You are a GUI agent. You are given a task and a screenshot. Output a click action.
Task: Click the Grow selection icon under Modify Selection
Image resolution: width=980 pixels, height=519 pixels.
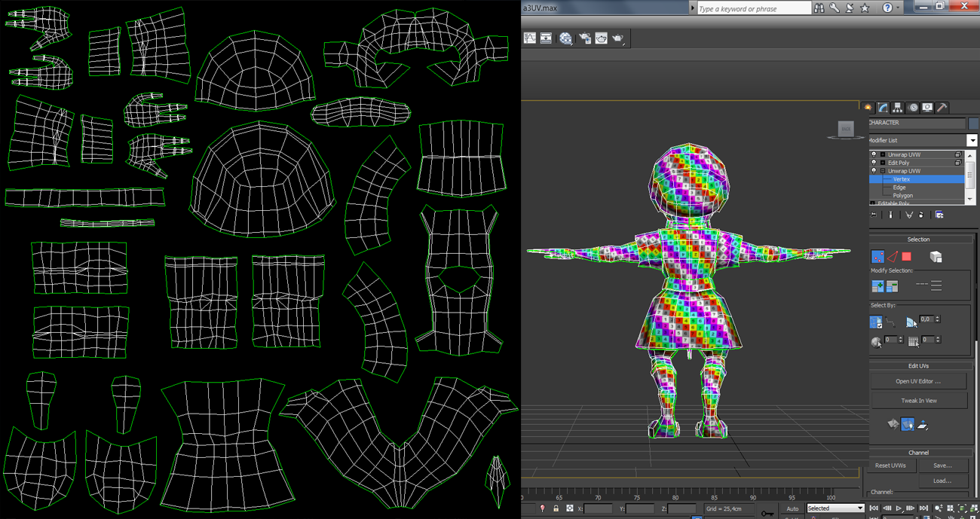878,285
